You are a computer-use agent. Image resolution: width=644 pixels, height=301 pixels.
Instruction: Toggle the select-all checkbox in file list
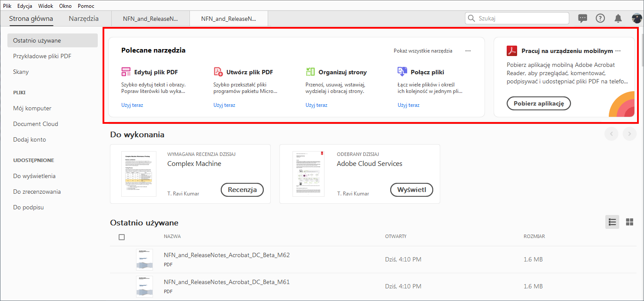[x=122, y=237]
